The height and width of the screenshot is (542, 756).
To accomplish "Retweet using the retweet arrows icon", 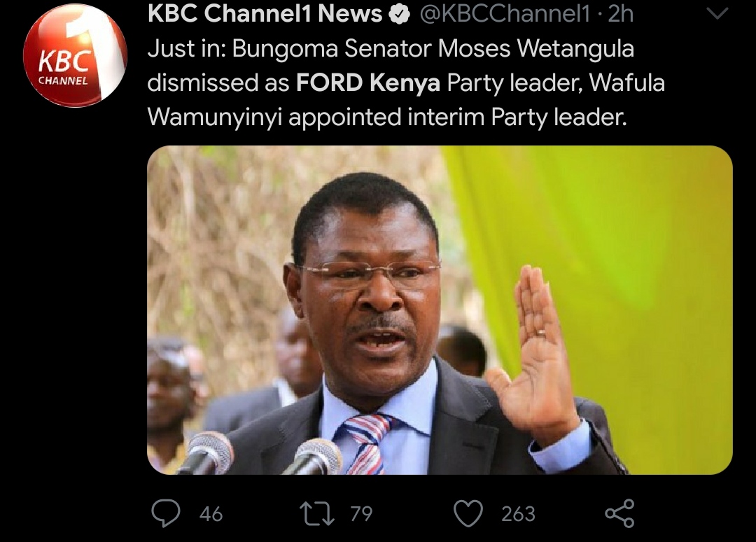I will click(x=317, y=513).
